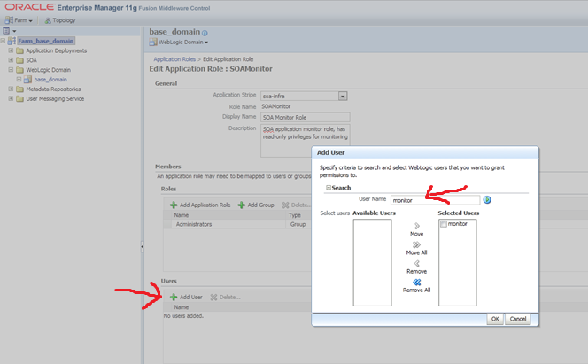This screenshot has height=364, width=588.
Task: Collapse the Search section in dialog
Action: (x=329, y=188)
